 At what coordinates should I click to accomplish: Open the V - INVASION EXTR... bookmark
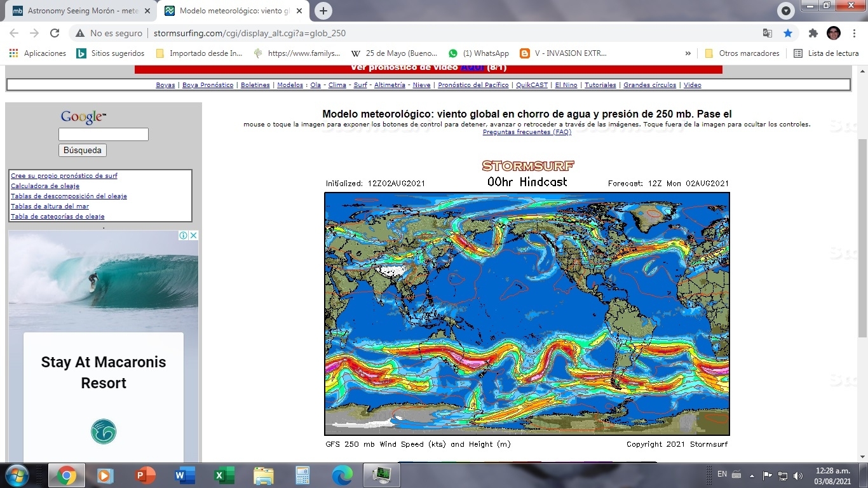(x=563, y=53)
